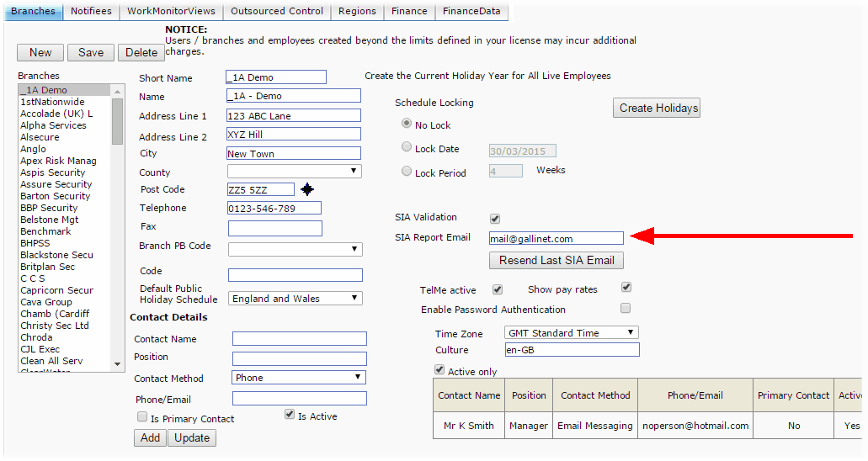Screen dimensions: 868x461
Task: Click the postcode lookup icon beside Post Code
Action: tap(307, 189)
